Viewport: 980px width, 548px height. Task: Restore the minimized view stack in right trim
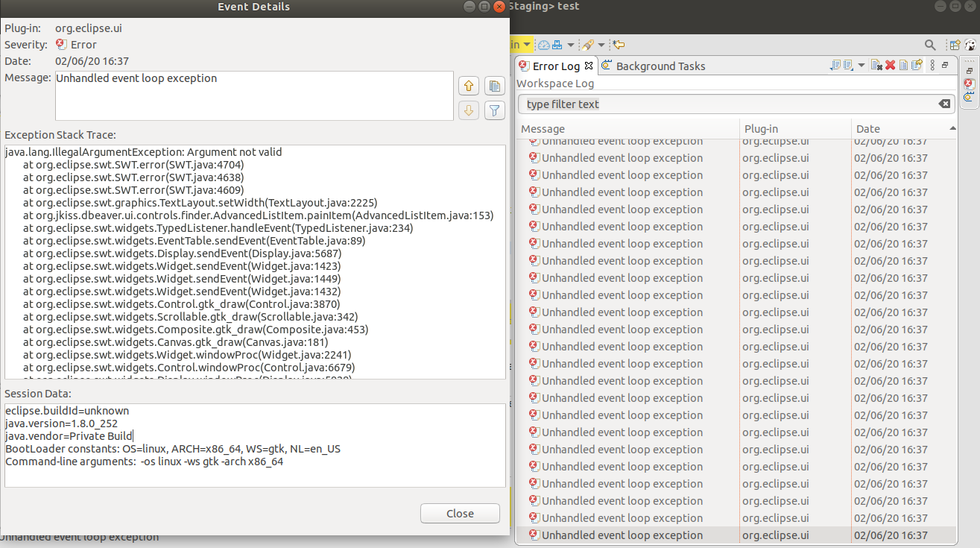(x=969, y=71)
